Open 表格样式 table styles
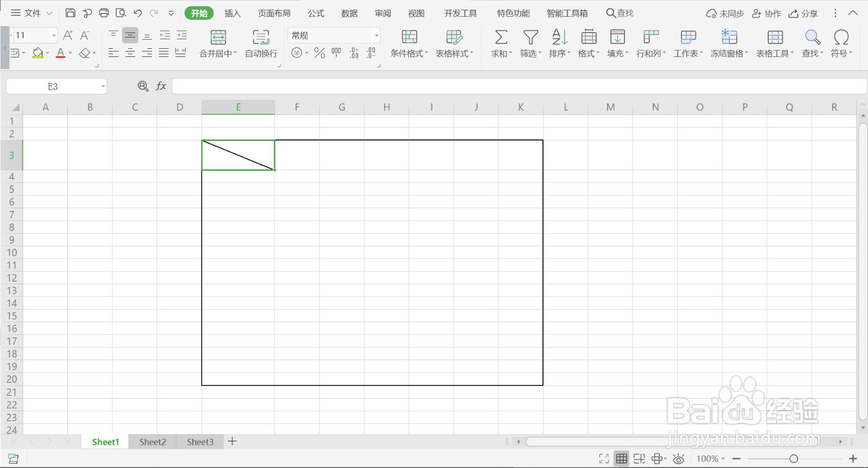868x468 pixels. coord(455,43)
